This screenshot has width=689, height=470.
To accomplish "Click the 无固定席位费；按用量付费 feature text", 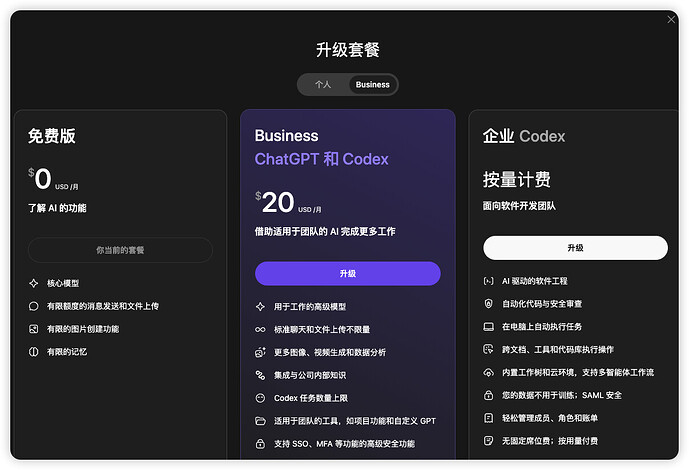I will point(550,441).
